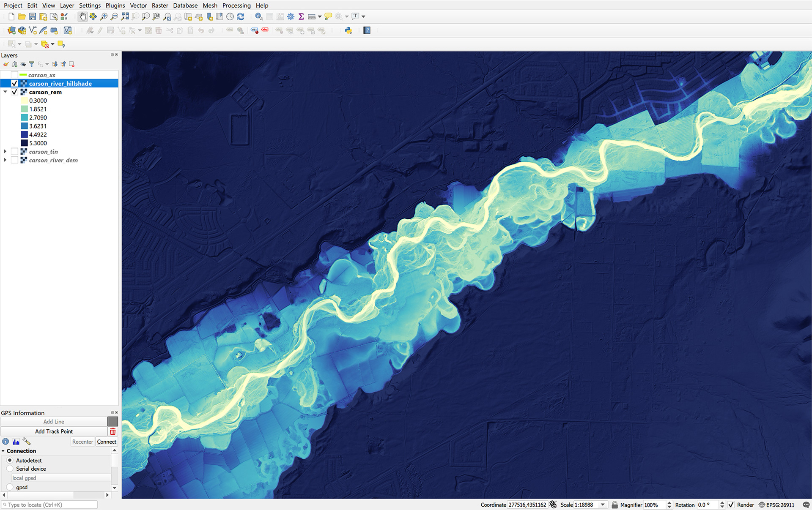This screenshot has height=510, width=812.
Task: Open the Layer menu
Action: point(67,5)
